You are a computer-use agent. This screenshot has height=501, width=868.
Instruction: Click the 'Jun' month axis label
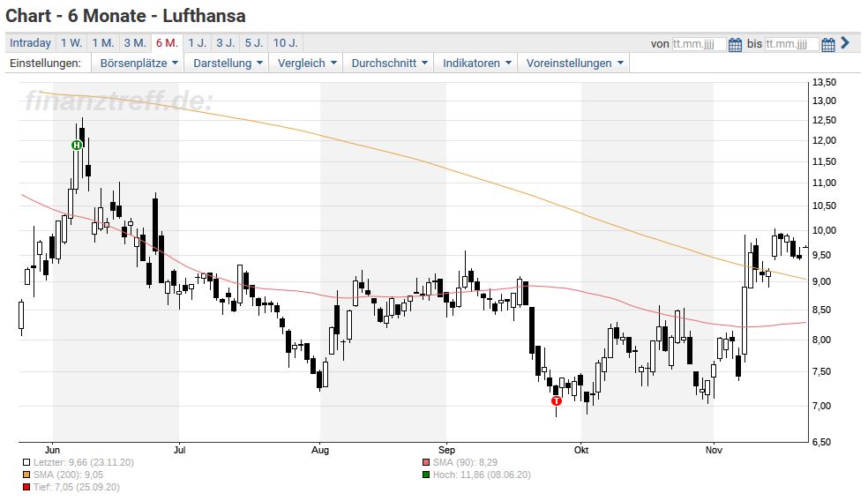pos(52,450)
